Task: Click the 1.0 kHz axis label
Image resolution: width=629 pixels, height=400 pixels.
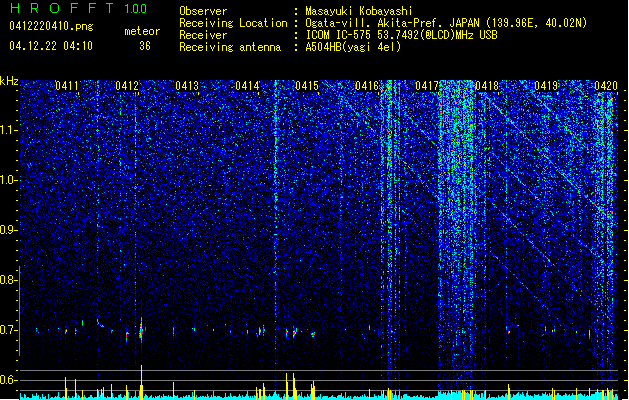Action: tap(9, 180)
